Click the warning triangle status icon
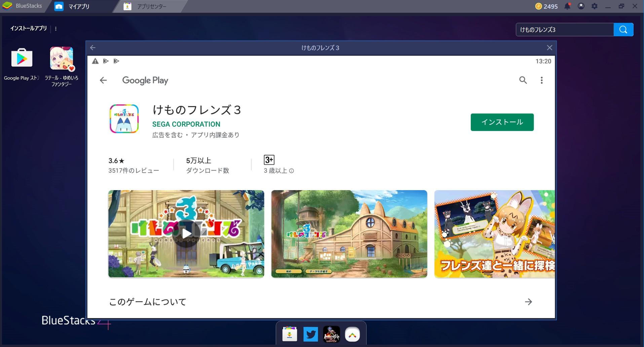 point(95,61)
